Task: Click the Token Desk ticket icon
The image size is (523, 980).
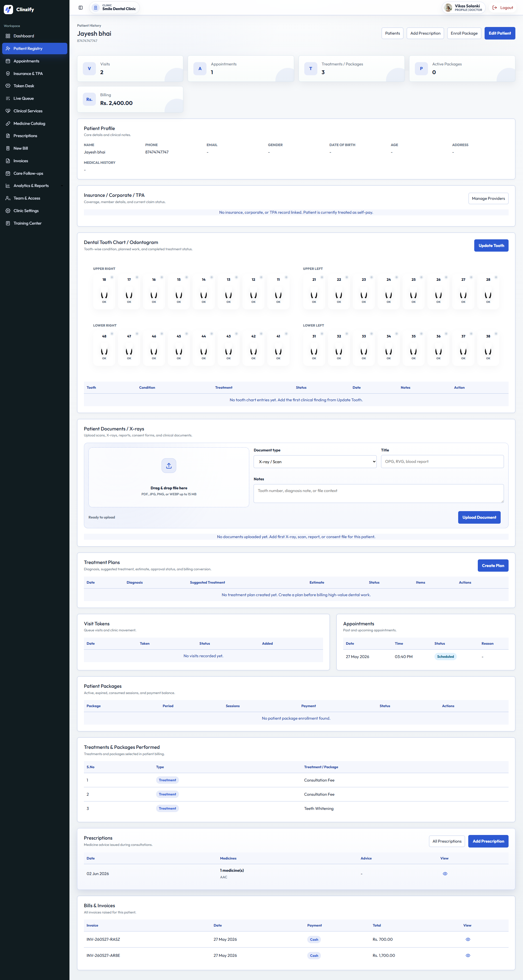Action: point(8,86)
